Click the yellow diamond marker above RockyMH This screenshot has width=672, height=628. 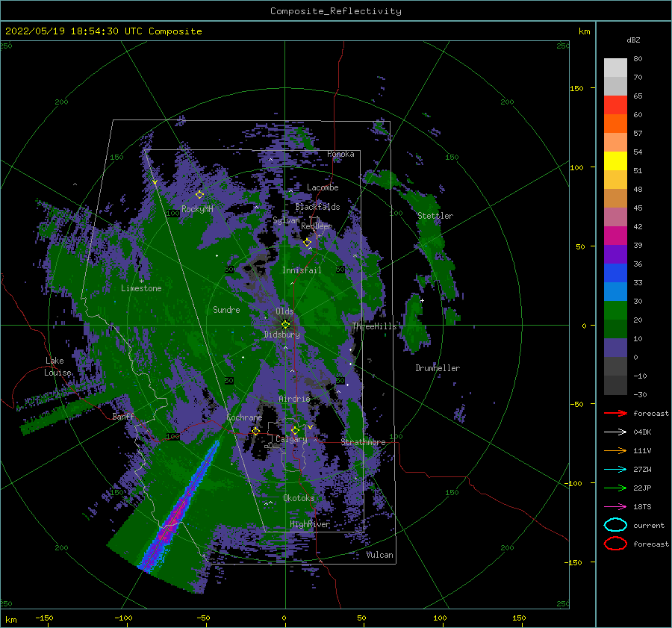pos(199,195)
